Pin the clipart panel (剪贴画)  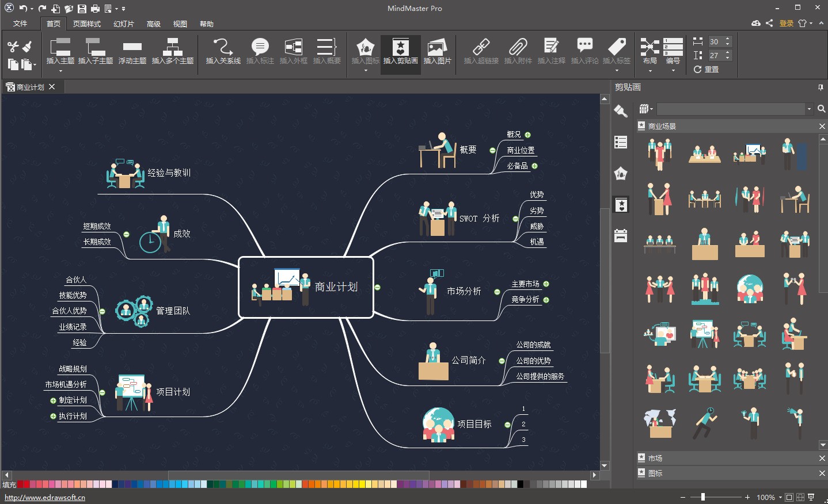[x=821, y=87]
